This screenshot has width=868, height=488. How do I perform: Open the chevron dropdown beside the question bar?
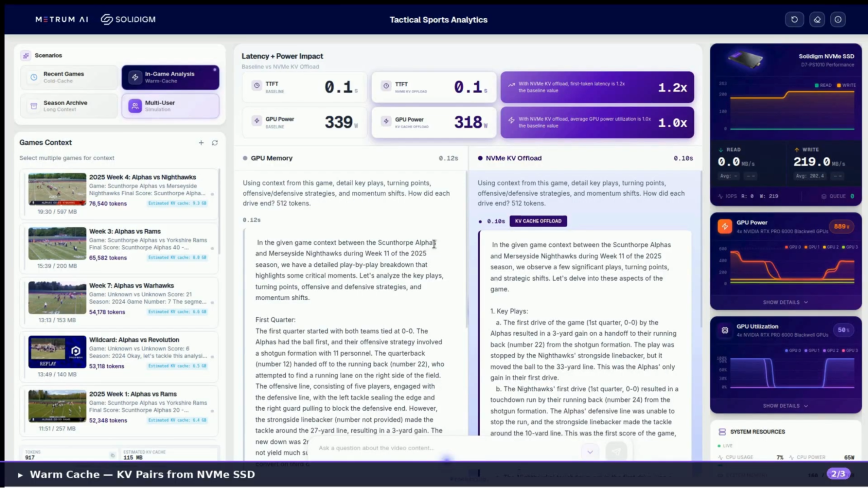pyautogui.click(x=590, y=452)
